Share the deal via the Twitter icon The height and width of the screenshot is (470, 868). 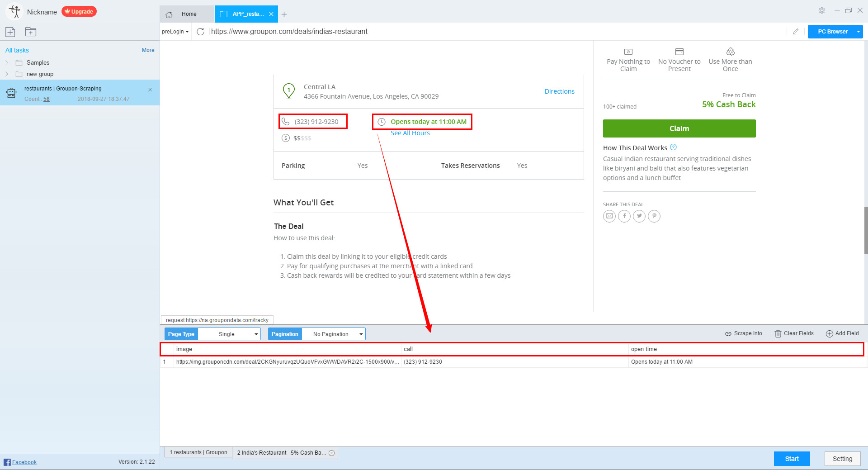[x=639, y=216]
